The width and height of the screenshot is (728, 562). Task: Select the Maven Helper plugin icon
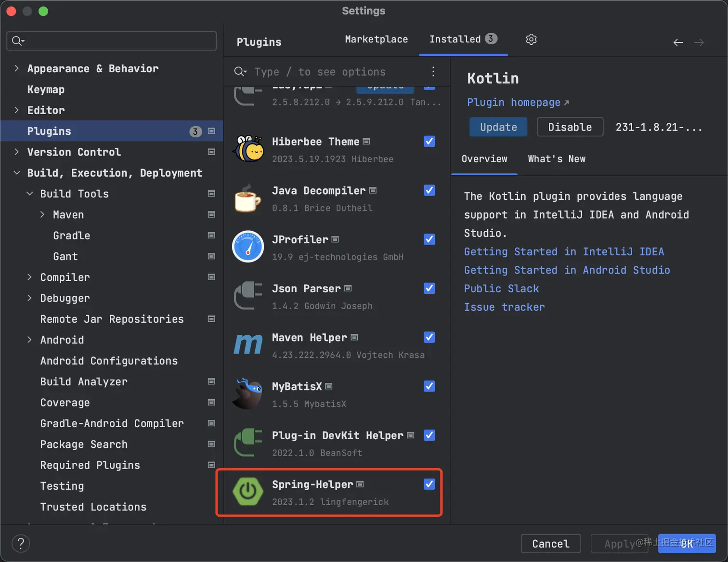[248, 345]
